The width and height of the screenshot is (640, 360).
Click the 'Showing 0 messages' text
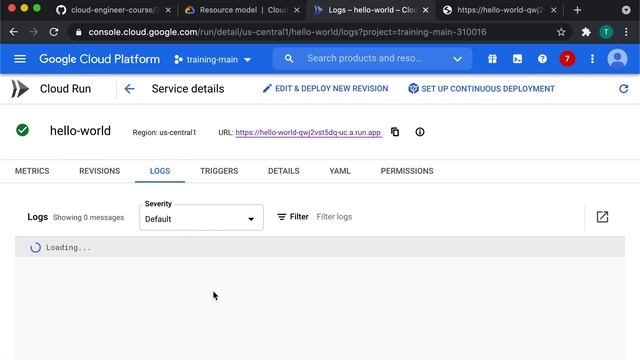click(89, 218)
